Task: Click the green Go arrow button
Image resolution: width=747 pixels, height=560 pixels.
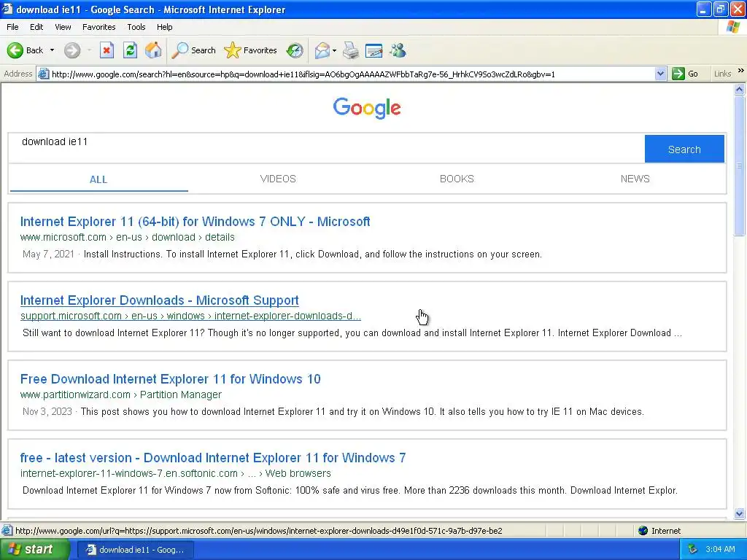Action: [678, 74]
